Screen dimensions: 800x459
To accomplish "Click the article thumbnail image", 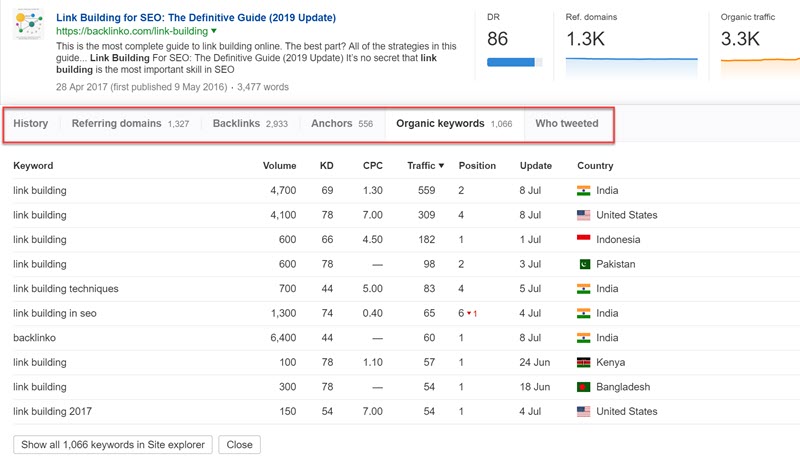I will [x=29, y=23].
